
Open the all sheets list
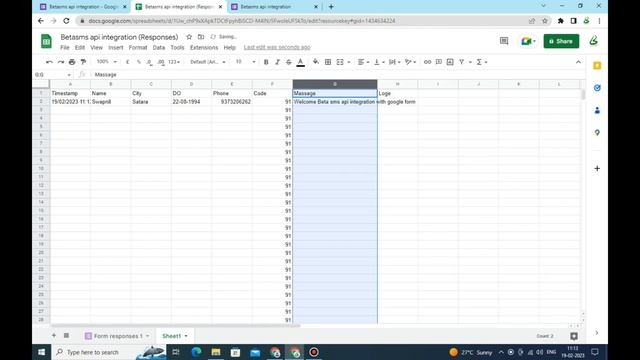click(x=66, y=336)
